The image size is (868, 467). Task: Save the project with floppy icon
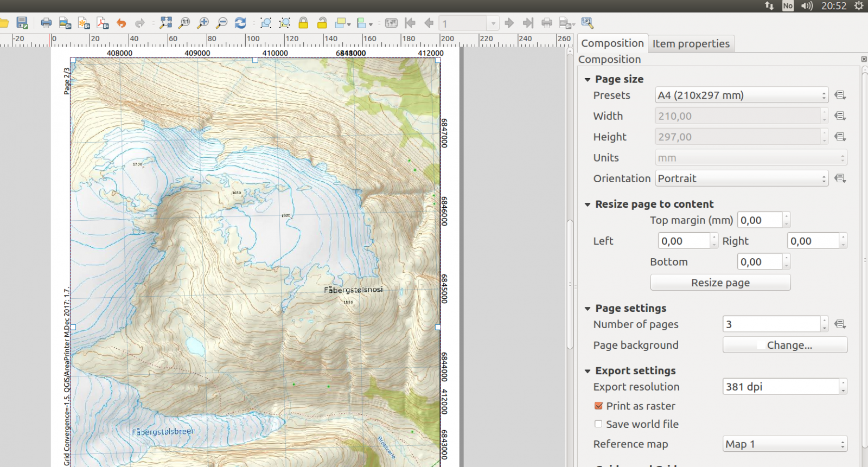22,23
